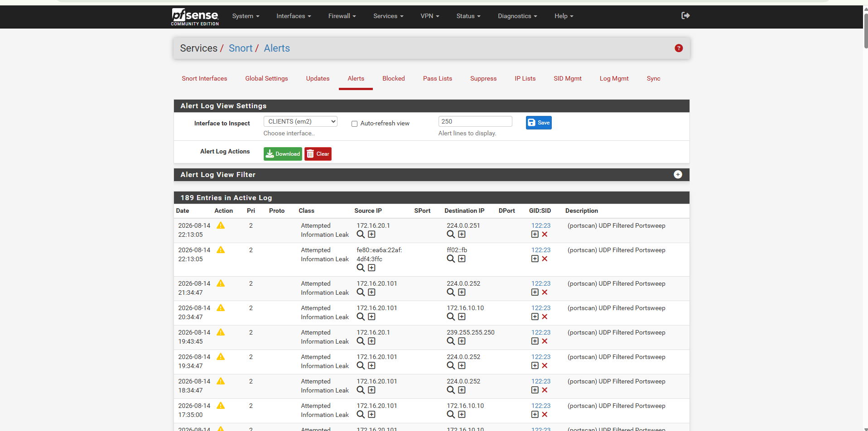Expand the Alert Log View Filter panel
868x431 pixels.
[x=678, y=175]
